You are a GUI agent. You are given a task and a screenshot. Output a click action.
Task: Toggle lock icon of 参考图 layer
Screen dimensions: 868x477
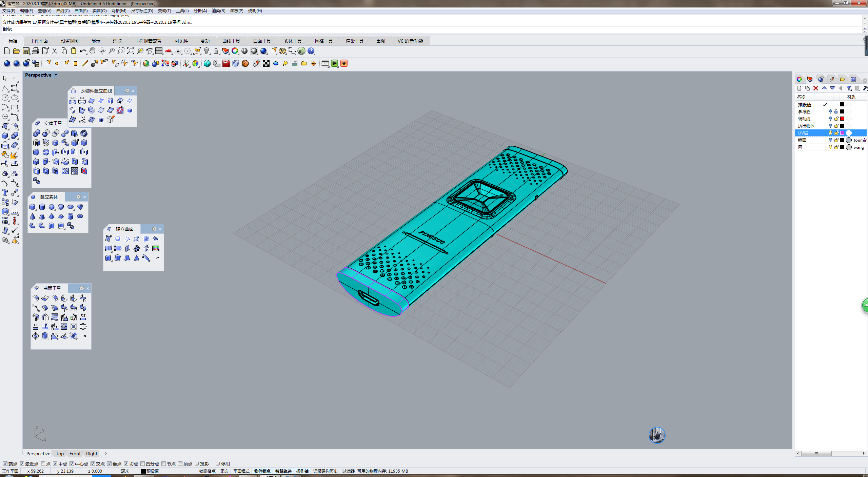tap(836, 111)
